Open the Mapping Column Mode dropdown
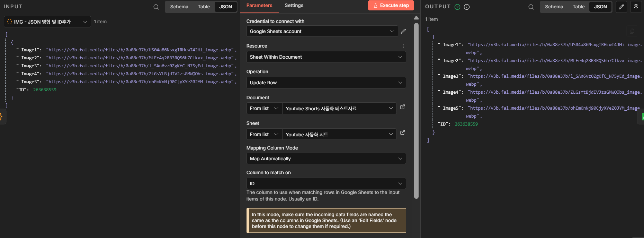 point(326,159)
